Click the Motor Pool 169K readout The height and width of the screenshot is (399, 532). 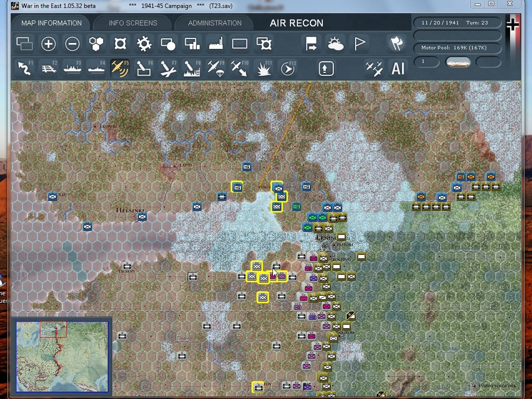coord(457,47)
